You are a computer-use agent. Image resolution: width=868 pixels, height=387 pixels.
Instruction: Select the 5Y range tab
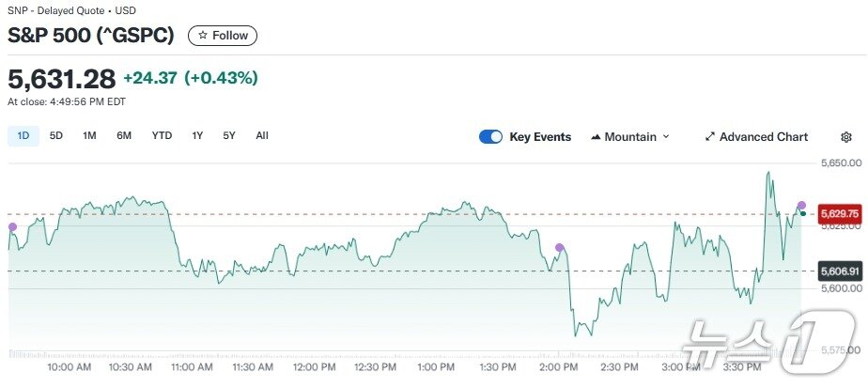point(229,135)
